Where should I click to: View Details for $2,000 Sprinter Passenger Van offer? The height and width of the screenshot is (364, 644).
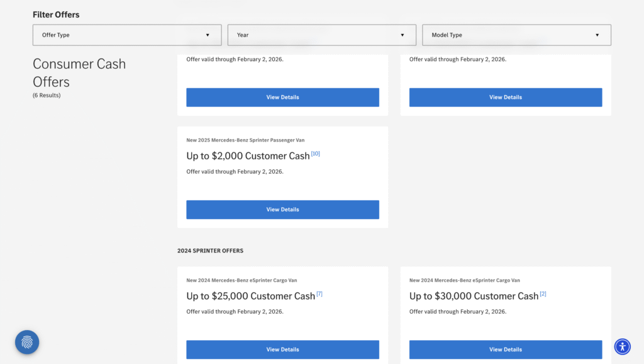(x=282, y=210)
